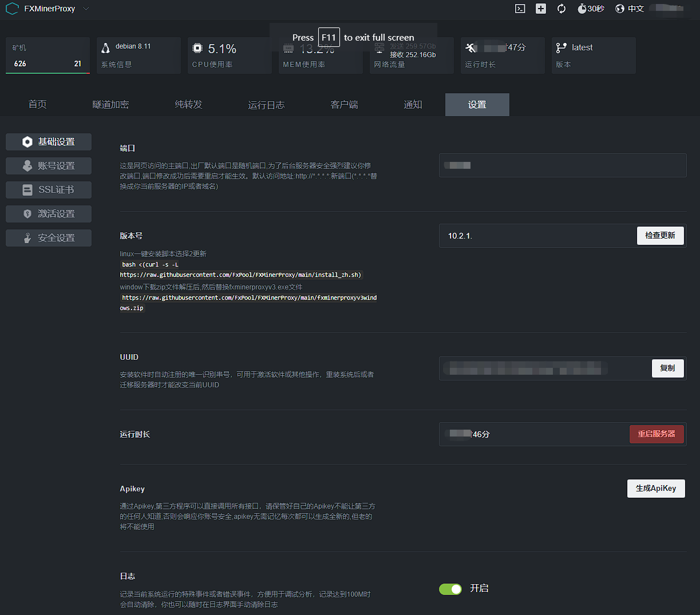
Task: Click the memory usage icon
Action: 288,48
